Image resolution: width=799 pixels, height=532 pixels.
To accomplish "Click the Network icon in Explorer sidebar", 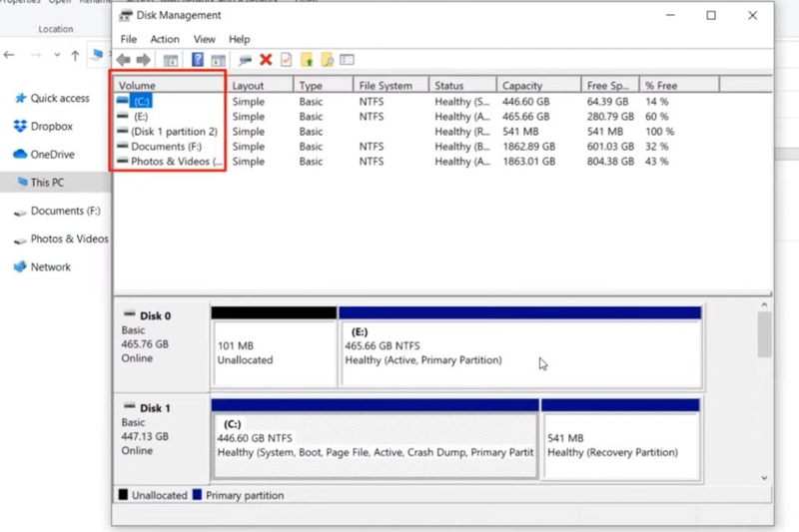I will coord(20,266).
